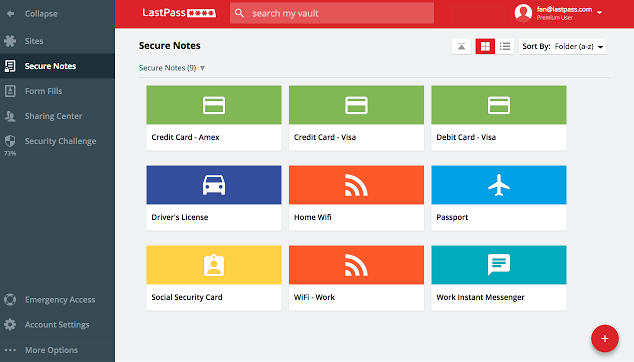Screen dimensions: 634x362
Task: Click the Collapse arrow icon in sidebar
Action: tap(11, 14)
